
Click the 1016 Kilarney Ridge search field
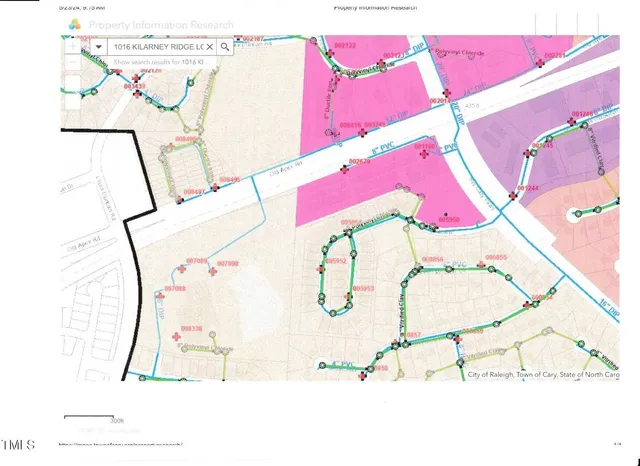(x=158, y=47)
